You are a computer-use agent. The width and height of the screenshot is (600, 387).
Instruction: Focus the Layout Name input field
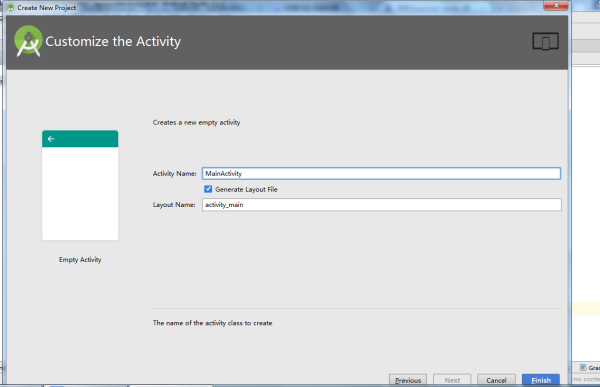(382, 205)
